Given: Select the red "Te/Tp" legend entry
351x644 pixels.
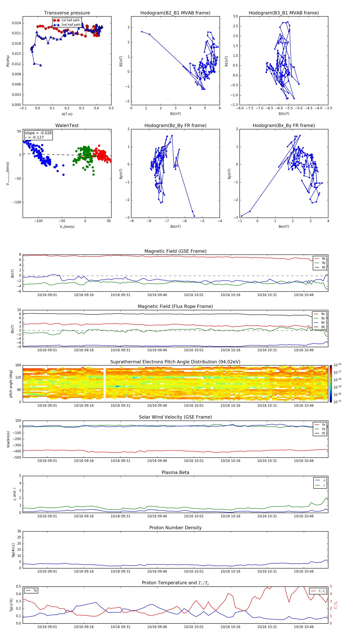Looking at the screenshot, I should click(318, 591).
